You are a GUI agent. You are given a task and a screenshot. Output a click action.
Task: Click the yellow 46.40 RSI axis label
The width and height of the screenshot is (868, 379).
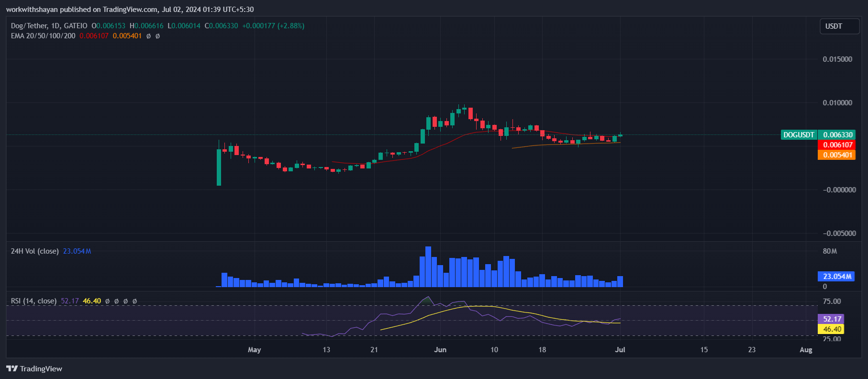click(832, 329)
